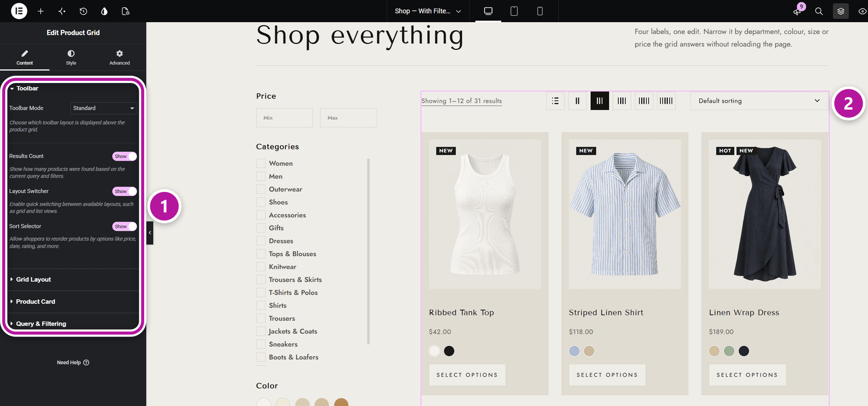Open the Toolbar Mode dropdown

coord(104,108)
